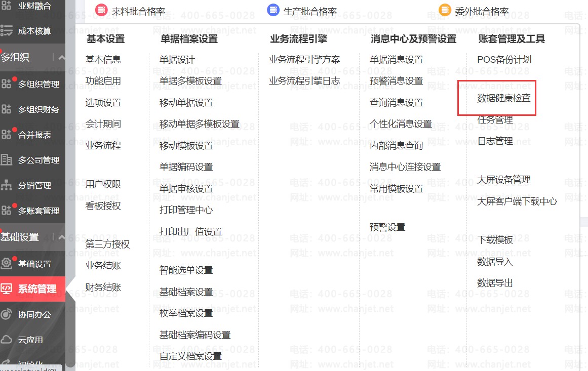Open 打印出厂值设置 link
Image resolution: width=588 pixels, height=371 pixels.
pyautogui.click(x=190, y=232)
